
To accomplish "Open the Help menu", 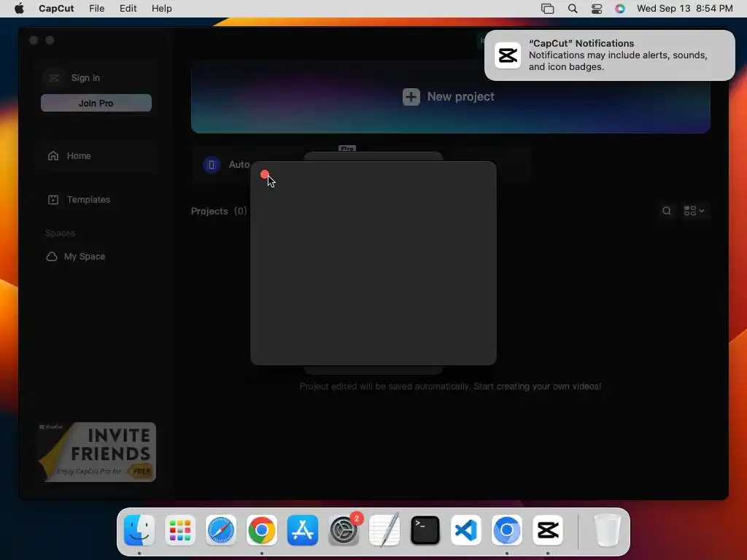I will 161,9.
